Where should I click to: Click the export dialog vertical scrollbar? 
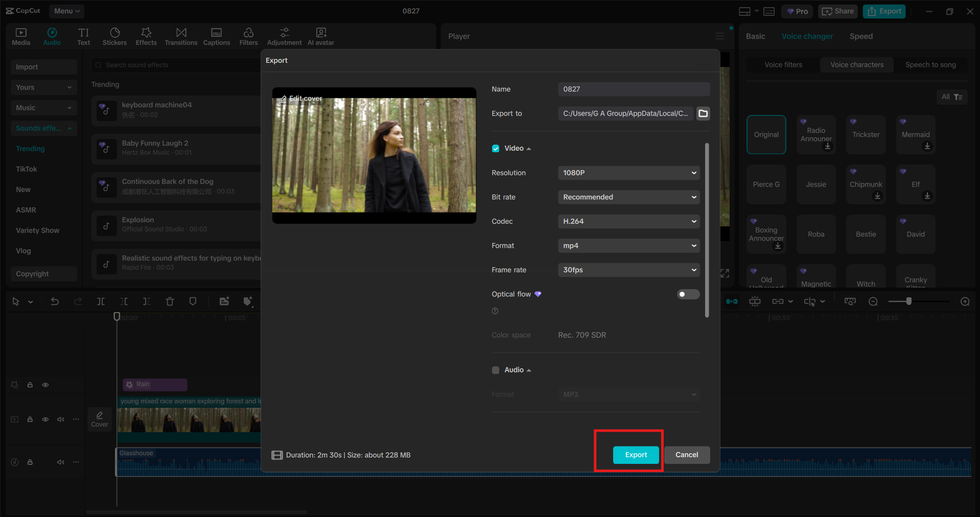(x=707, y=230)
